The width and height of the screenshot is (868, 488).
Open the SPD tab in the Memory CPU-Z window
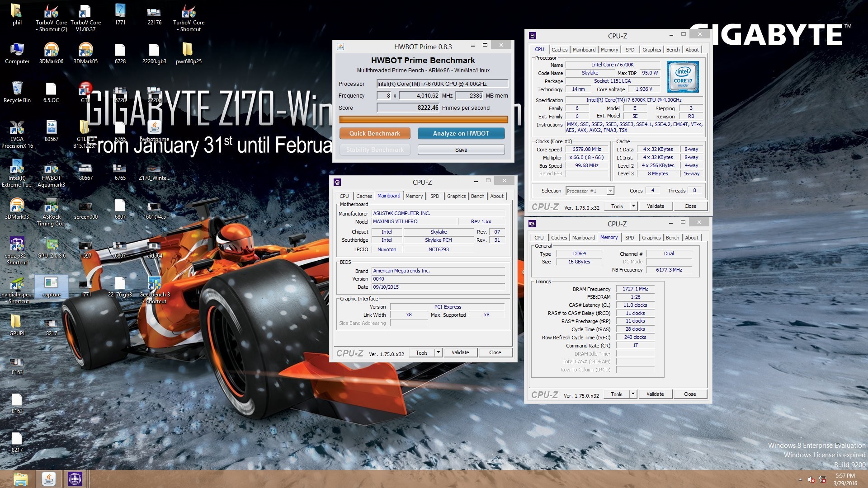coord(630,238)
